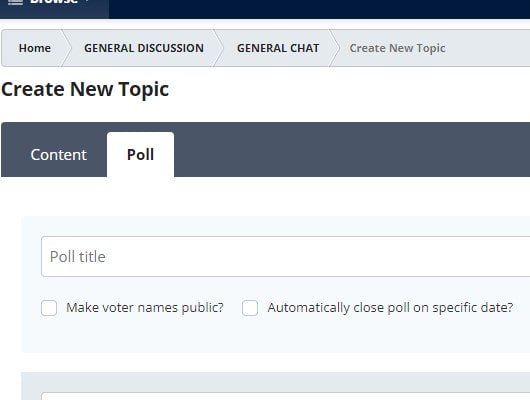Click the gray tab bar beside Poll

pos(352,149)
